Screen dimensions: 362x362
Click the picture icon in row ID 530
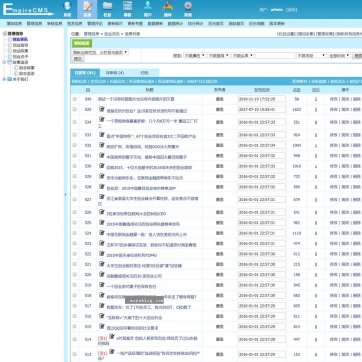pos(102,166)
